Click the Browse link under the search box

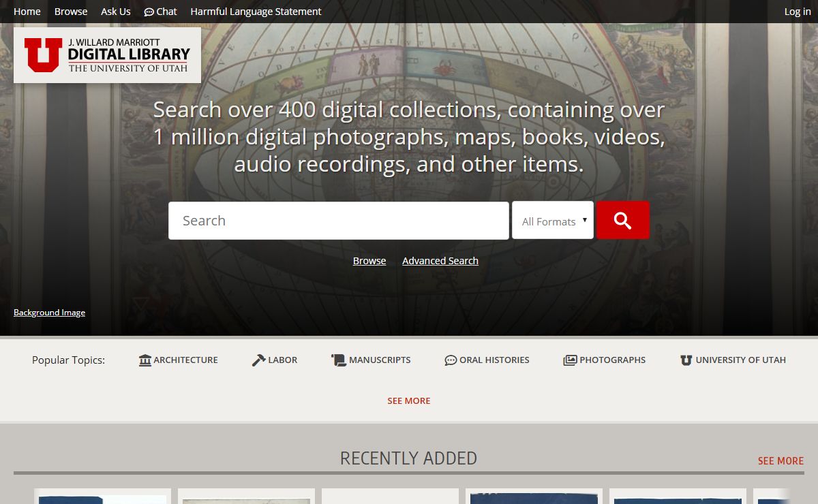pos(369,261)
